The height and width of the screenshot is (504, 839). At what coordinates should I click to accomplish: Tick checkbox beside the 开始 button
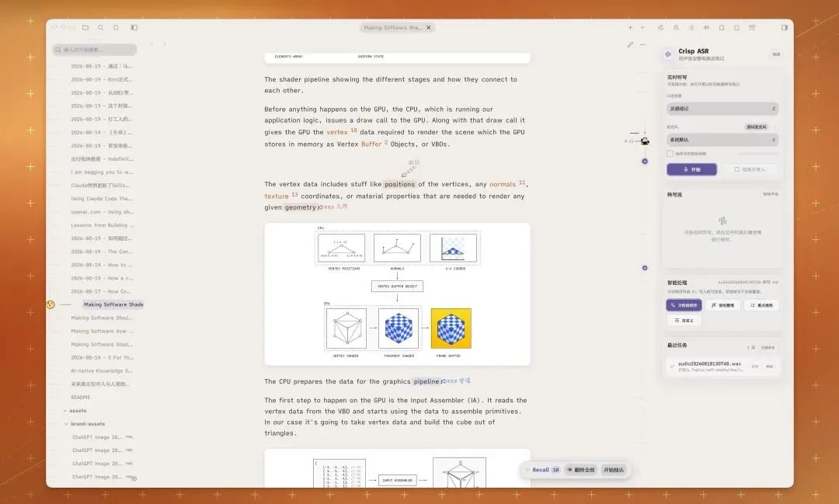736,169
